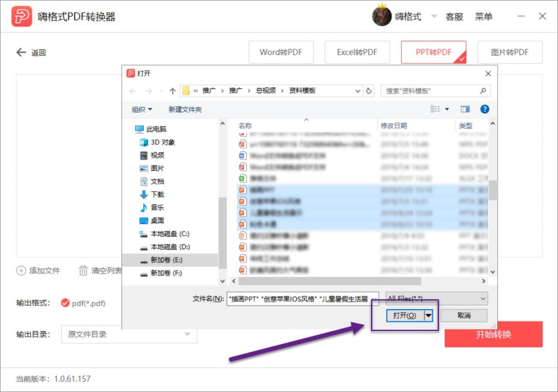Click 添加文件 link
The image size is (558, 392).
(45, 271)
